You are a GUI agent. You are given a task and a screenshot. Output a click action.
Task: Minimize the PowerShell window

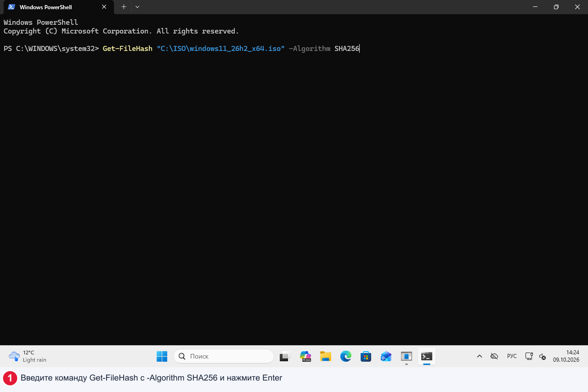[535, 7]
